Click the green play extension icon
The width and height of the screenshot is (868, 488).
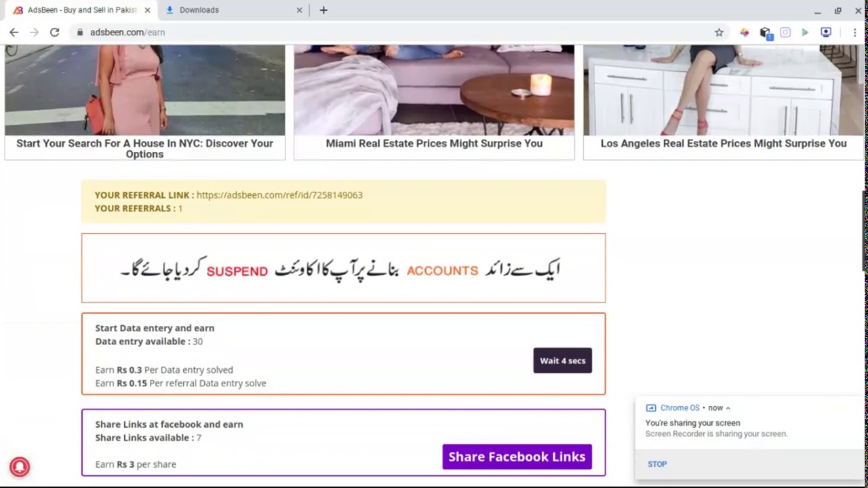[x=805, y=32]
